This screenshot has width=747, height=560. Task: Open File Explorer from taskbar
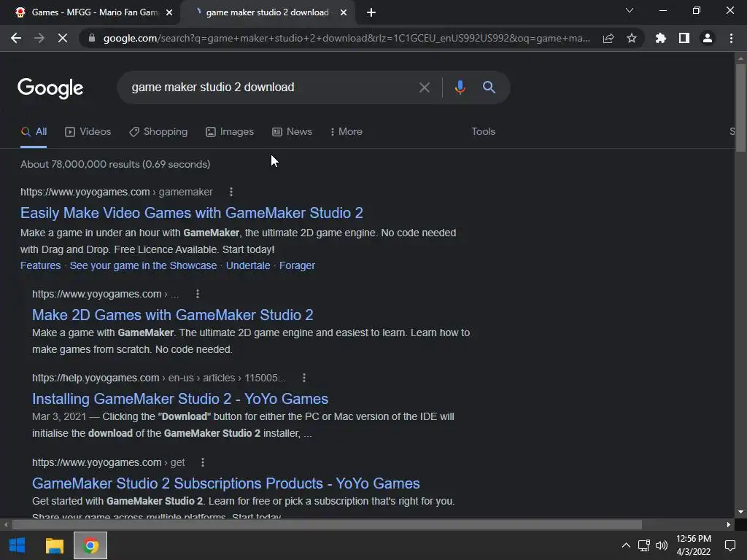click(x=54, y=545)
